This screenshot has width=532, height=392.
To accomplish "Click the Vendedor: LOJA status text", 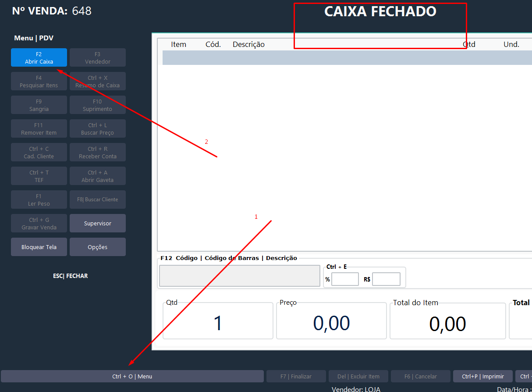I will (x=356, y=389).
